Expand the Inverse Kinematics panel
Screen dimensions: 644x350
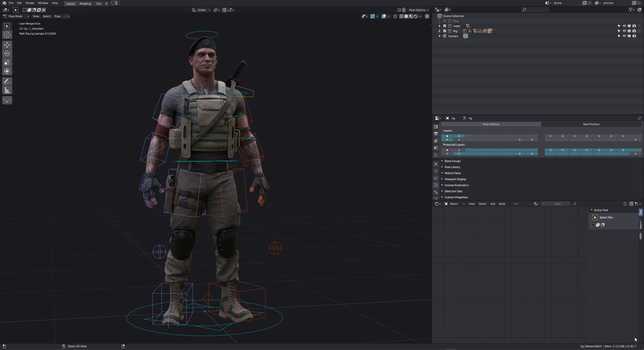[x=457, y=185]
